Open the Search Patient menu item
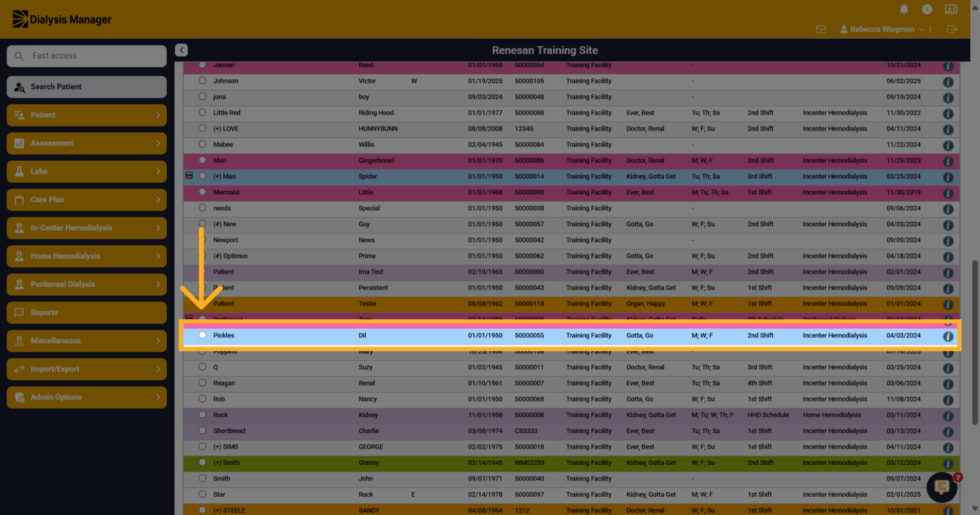 pyautogui.click(x=87, y=87)
